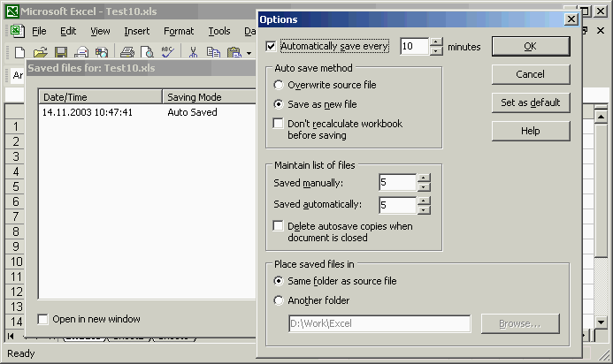The height and width of the screenshot is (364, 613).
Task: Decrease Saved manually count
Action: point(424,186)
